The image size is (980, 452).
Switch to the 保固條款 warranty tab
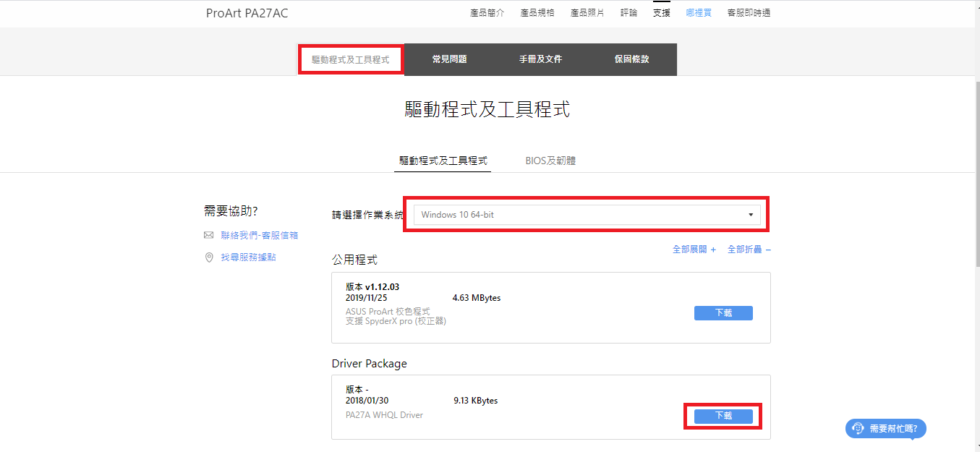pos(631,59)
